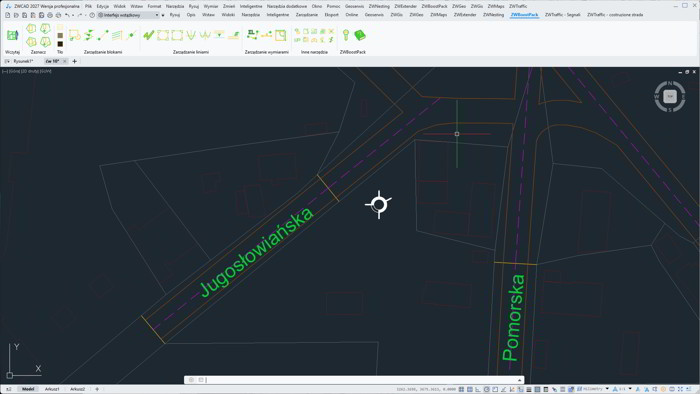Click the help question mark toolbar icon
This screenshot has height=394, width=700.
pos(92,15)
